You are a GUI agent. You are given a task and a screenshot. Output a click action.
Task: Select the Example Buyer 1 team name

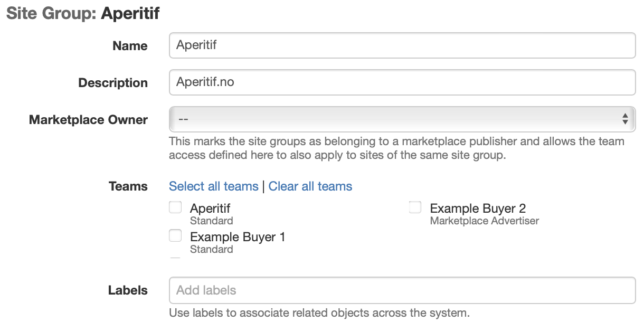[x=238, y=237]
